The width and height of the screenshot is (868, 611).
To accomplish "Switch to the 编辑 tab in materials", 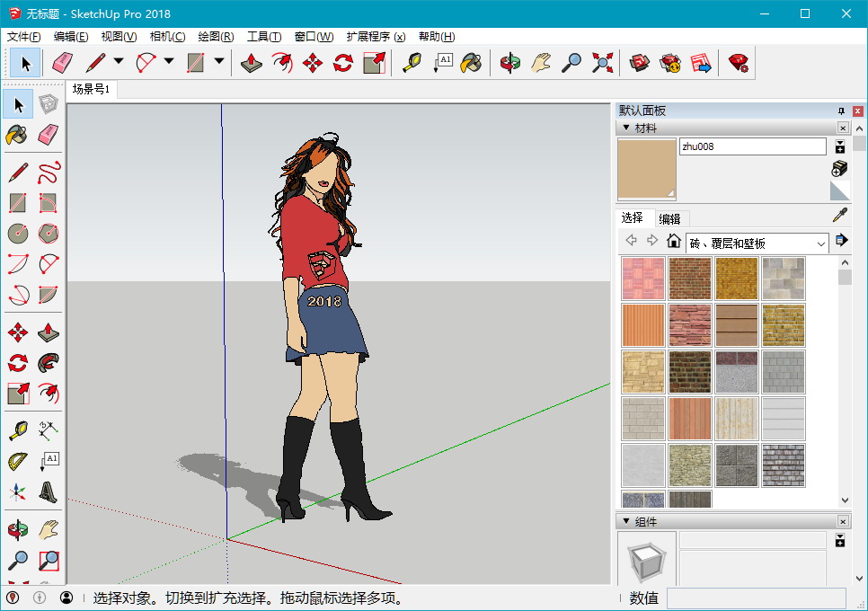I will (669, 219).
